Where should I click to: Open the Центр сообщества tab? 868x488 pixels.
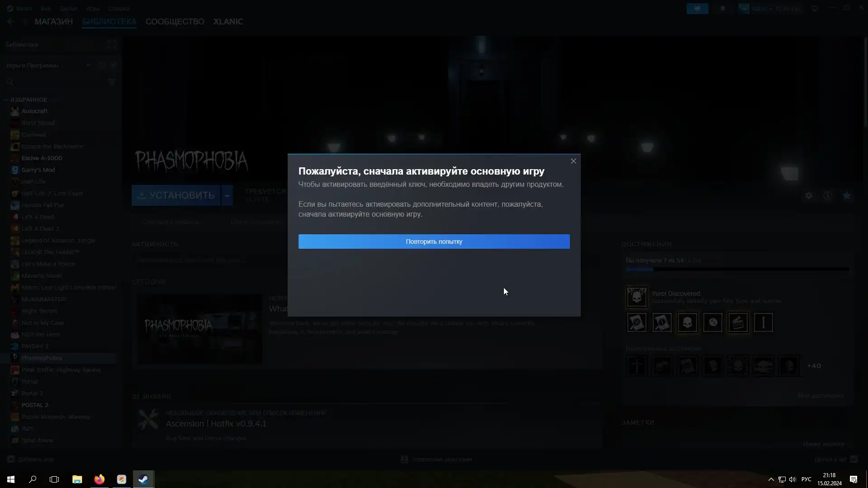[256, 222]
